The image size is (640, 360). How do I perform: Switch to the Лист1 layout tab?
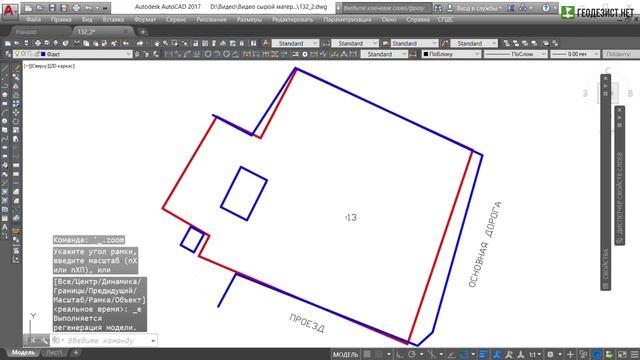point(54,352)
